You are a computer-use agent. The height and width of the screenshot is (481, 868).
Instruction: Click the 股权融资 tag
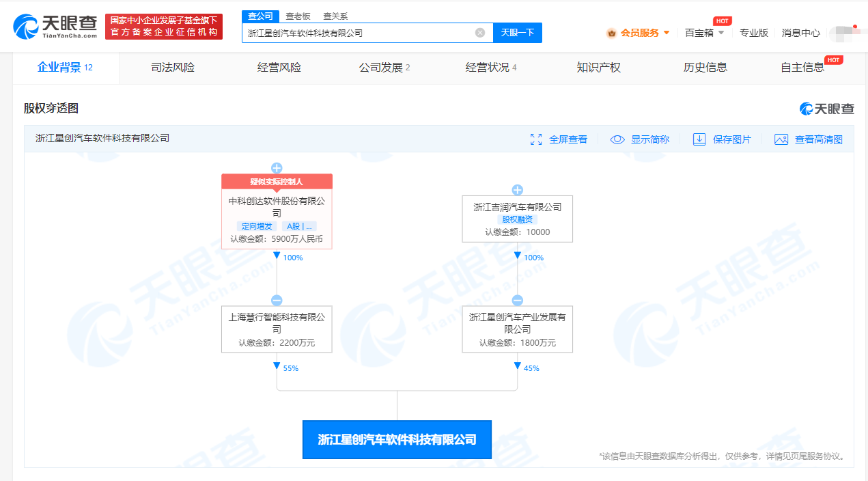point(518,220)
